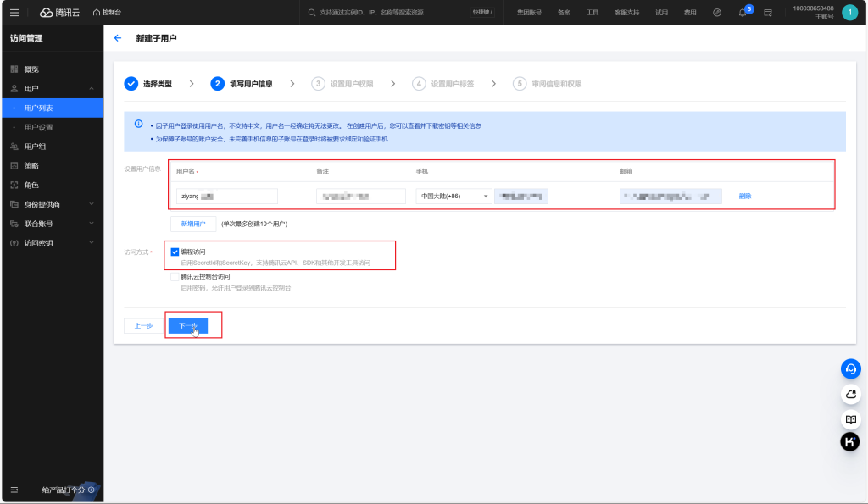Select 用户组 in the sidebar
Screen dimensions: 868x504
(34, 147)
